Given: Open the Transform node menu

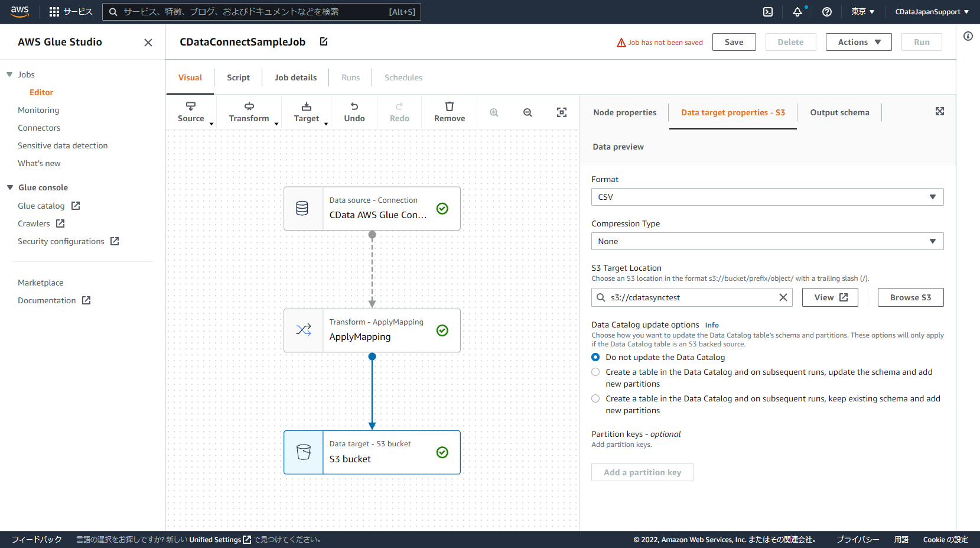Looking at the screenshot, I should [249, 112].
